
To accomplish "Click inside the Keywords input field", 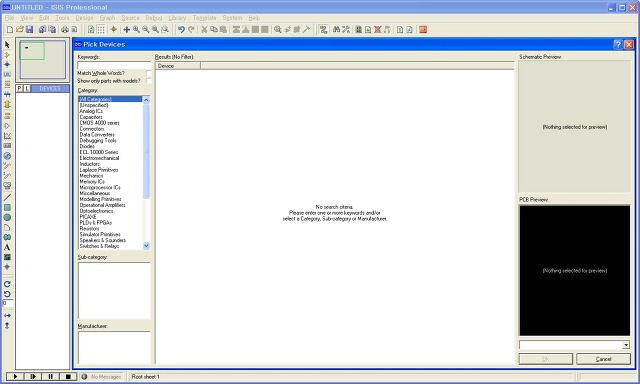I will (114, 65).
